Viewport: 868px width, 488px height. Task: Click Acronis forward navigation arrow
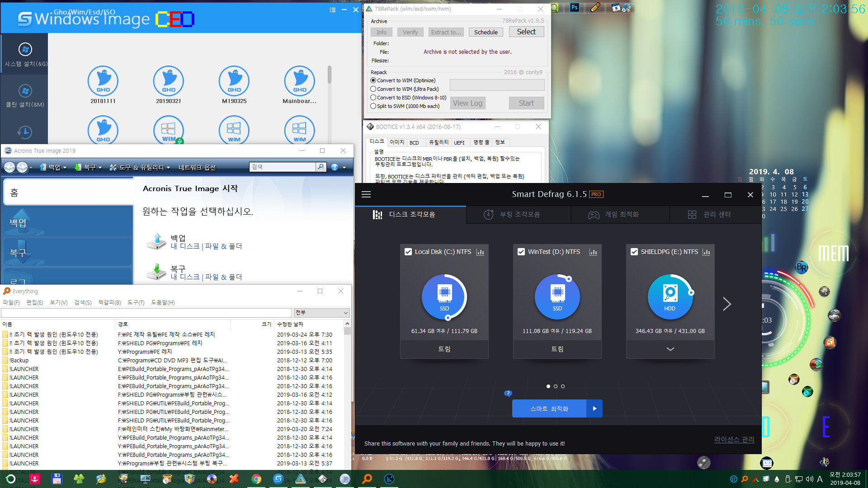point(22,167)
